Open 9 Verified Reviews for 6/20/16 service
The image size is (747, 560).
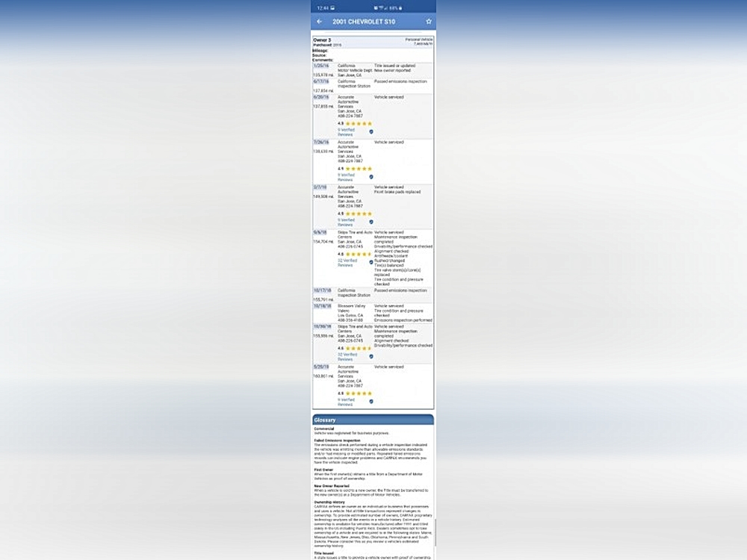click(346, 132)
